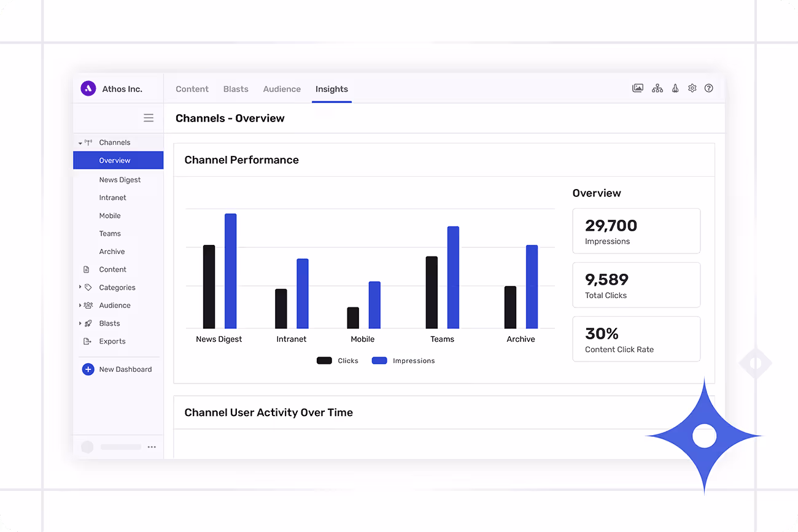Image resolution: width=798 pixels, height=532 pixels.
Task: Click the Channel Performance heading
Action: 241,160
